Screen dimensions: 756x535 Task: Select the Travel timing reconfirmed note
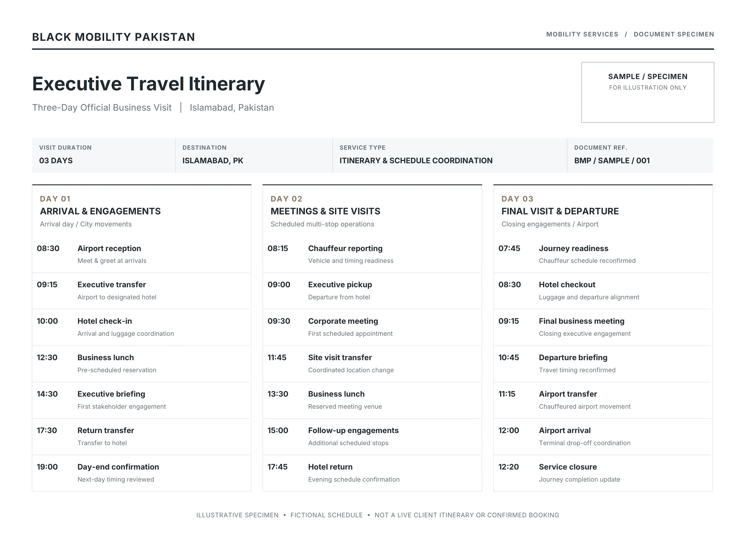coord(577,370)
